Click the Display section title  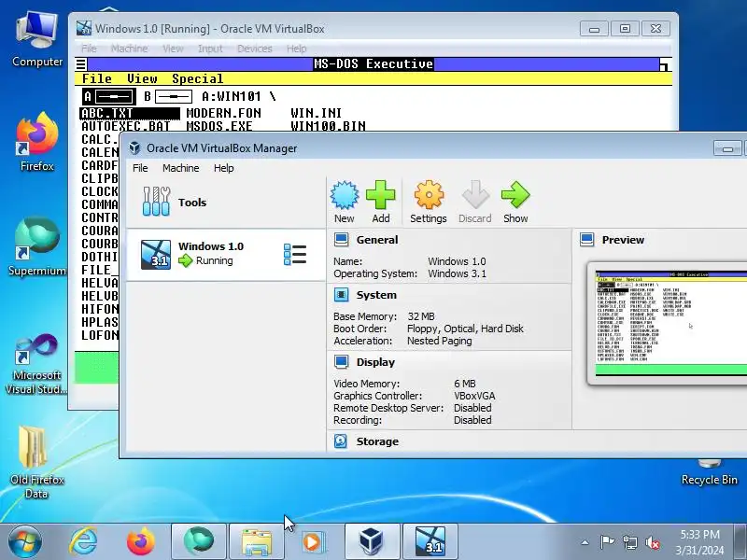[375, 362]
